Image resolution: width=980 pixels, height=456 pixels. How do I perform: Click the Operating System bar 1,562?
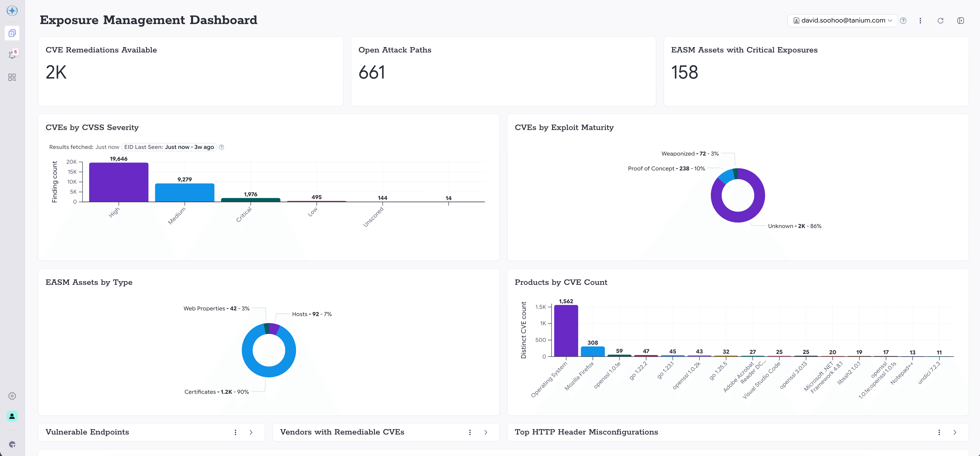[566, 331]
